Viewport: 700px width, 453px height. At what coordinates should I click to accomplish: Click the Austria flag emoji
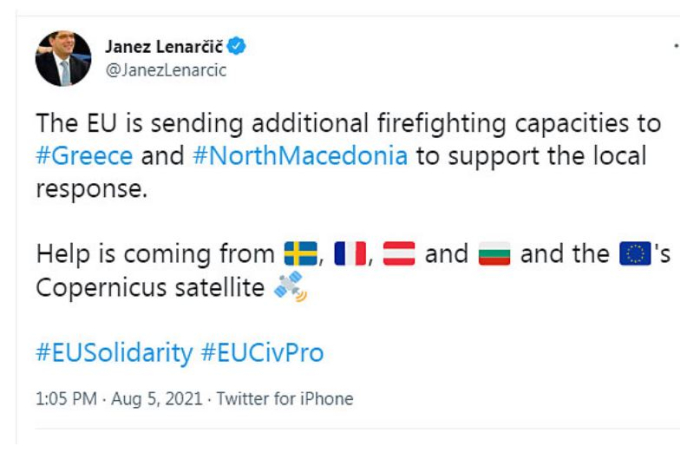(x=399, y=254)
